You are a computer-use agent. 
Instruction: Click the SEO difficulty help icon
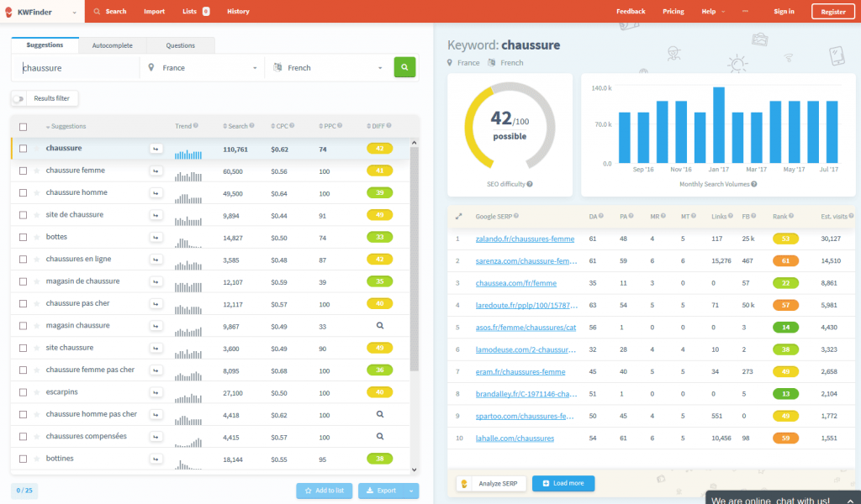coord(530,184)
